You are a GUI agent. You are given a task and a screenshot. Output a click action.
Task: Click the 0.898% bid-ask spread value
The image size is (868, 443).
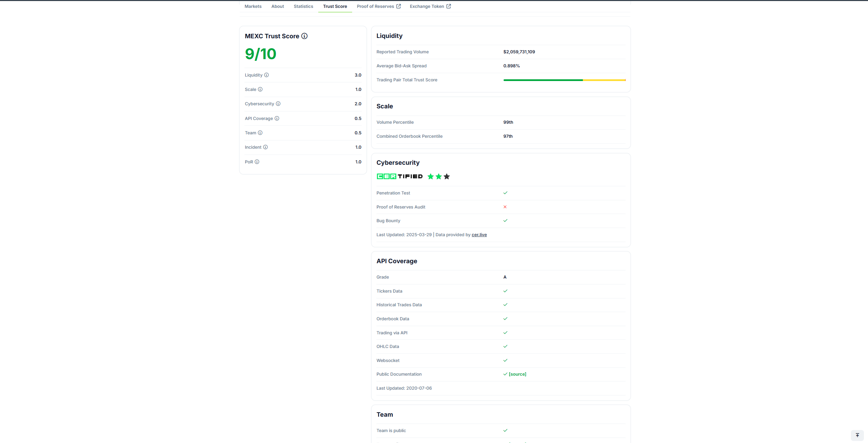click(511, 66)
